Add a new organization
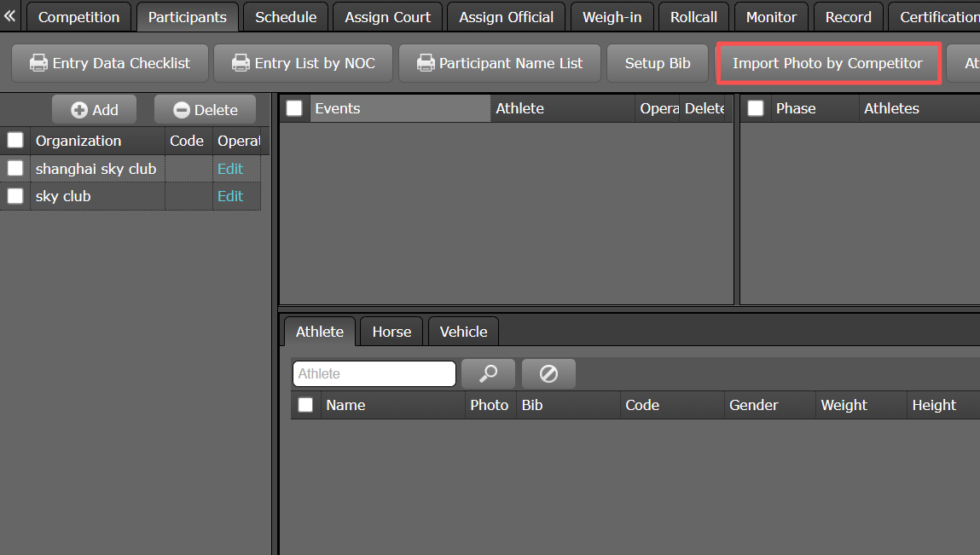This screenshot has height=555, width=980. point(95,110)
